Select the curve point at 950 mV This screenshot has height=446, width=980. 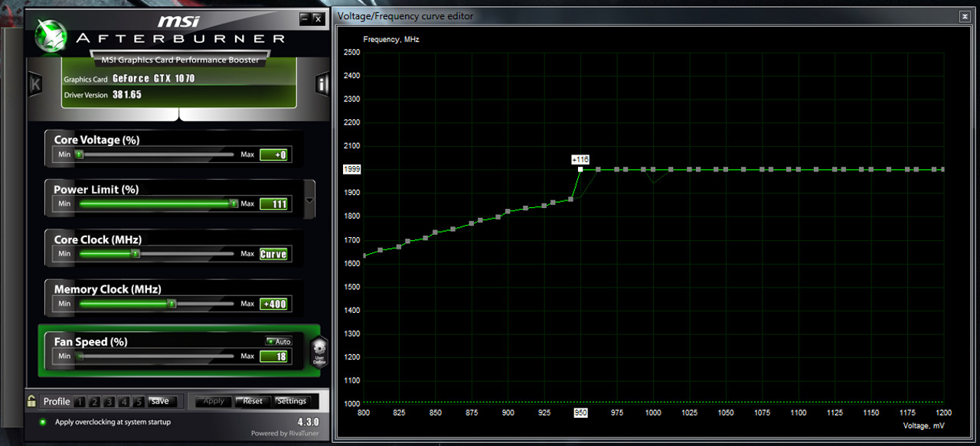click(x=580, y=169)
